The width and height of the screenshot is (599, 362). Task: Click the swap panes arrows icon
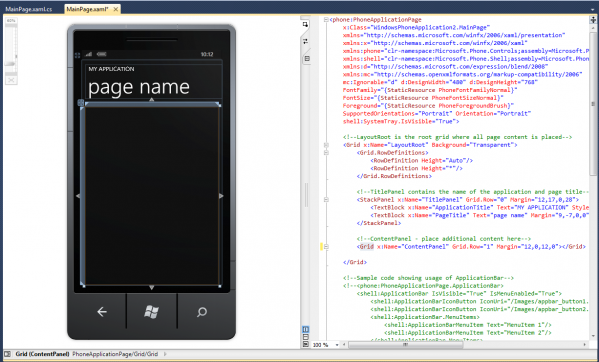pyautogui.click(x=305, y=41)
